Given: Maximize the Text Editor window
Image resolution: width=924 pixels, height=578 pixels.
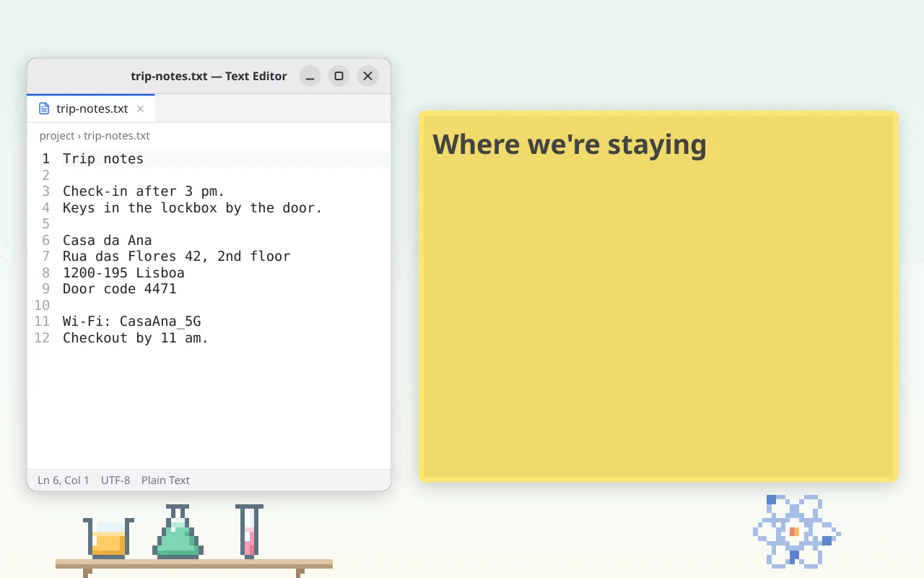Looking at the screenshot, I should coord(339,76).
